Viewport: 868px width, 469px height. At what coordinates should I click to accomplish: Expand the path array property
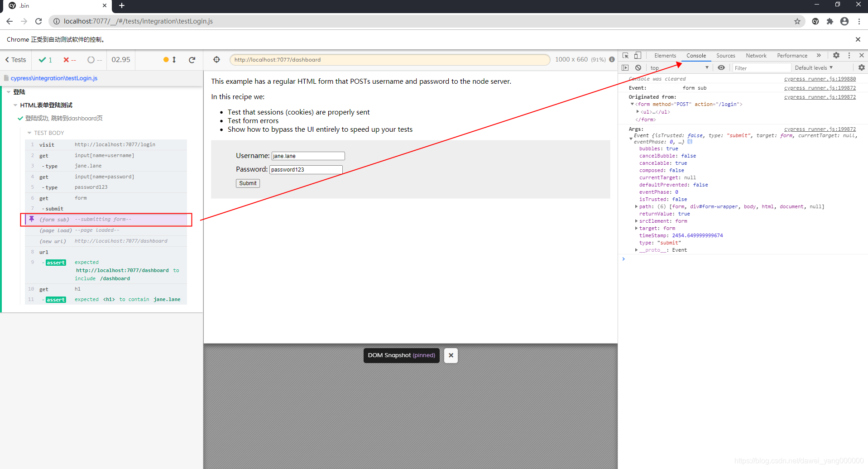pos(636,207)
